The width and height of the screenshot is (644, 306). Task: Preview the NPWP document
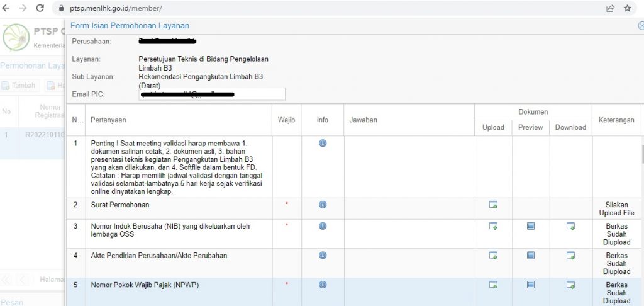[x=531, y=285]
